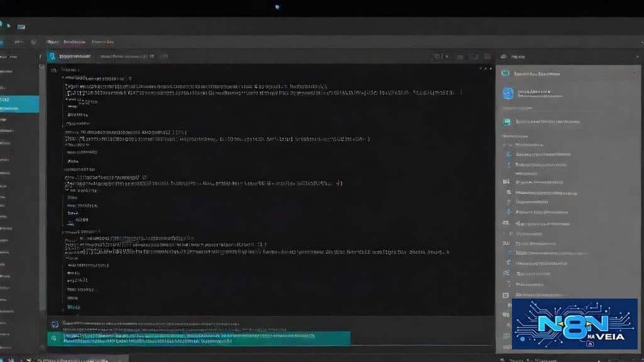Select the highlighted teal item in the left sidebar
Screen dimensions: 644x362
19,104
